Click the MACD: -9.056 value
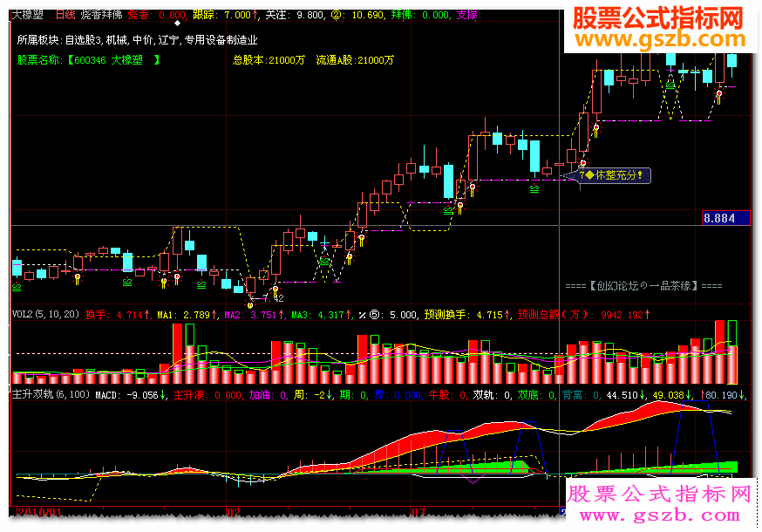The image size is (762, 532). point(130,395)
